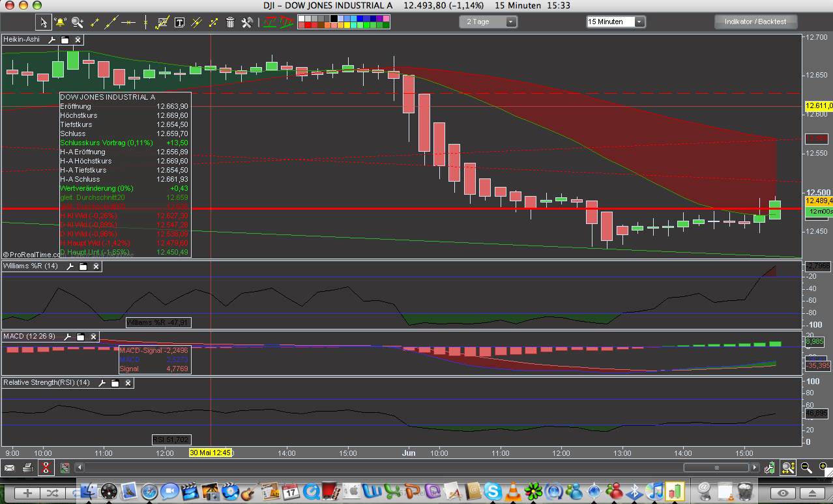Close the MACD indicator panel
The height and width of the screenshot is (504, 833).
click(93, 337)
